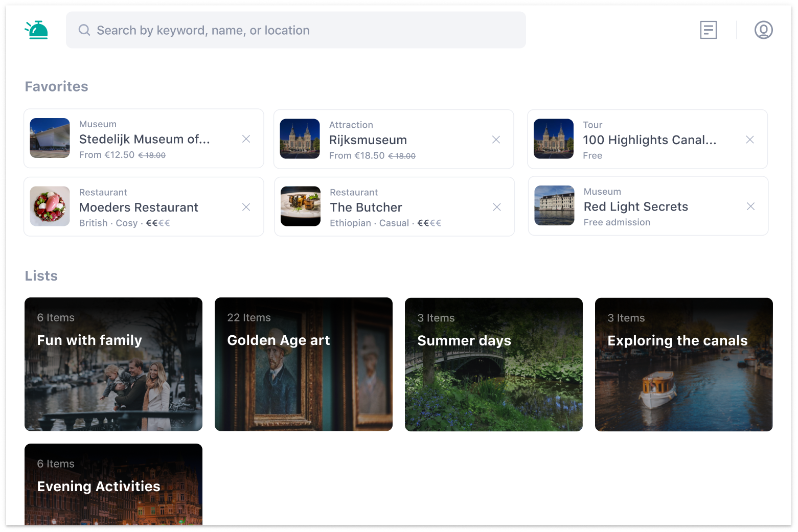Focus the keyword search field

click(x=295, y=30)
